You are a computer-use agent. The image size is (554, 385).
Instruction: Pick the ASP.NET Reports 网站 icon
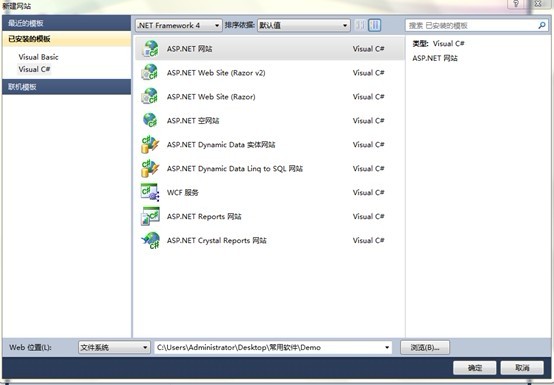[150, 216]
